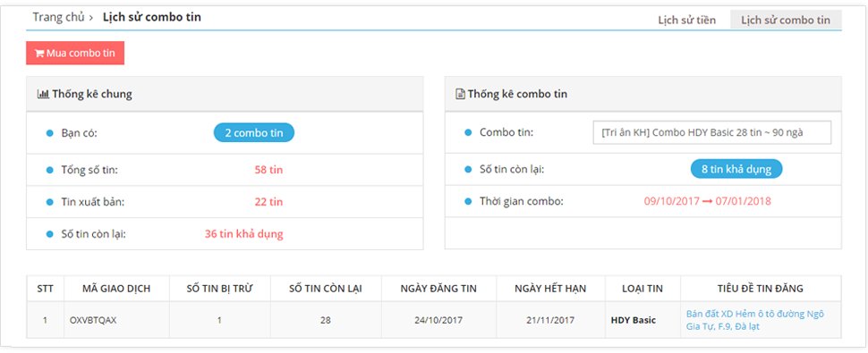Click the Thống kê combo tin panel heading
This screenshot has width=868, height=353.
pyautogui.click(x=517, y=94)
